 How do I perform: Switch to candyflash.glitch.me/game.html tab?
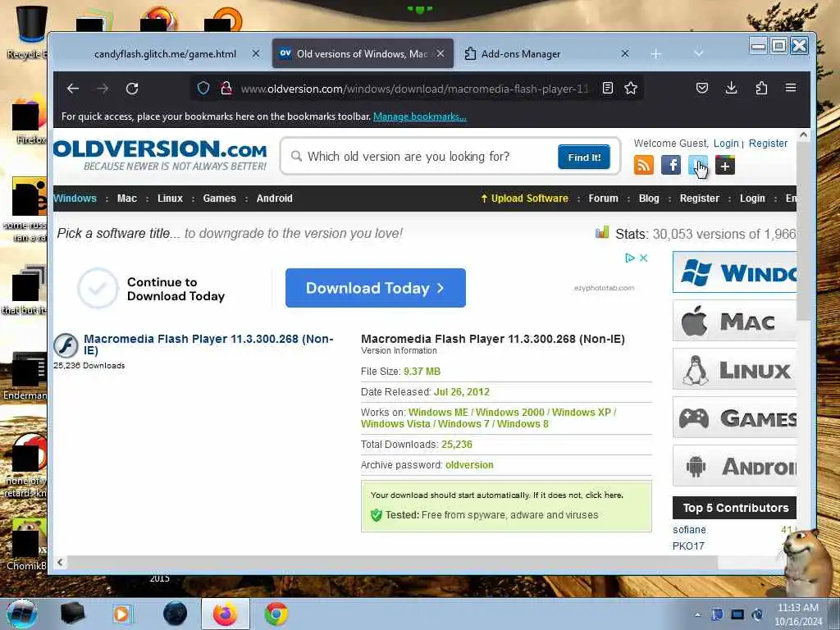pos(165,54)
